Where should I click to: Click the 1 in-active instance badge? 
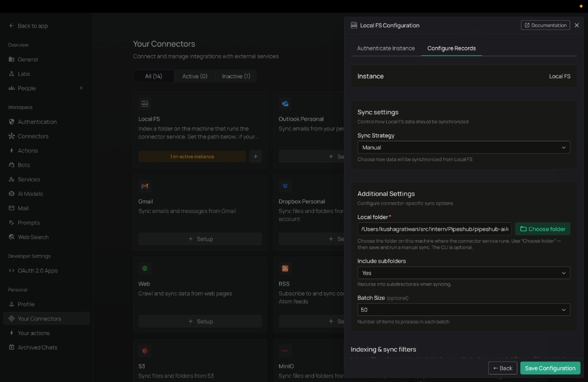coord(192,156)
